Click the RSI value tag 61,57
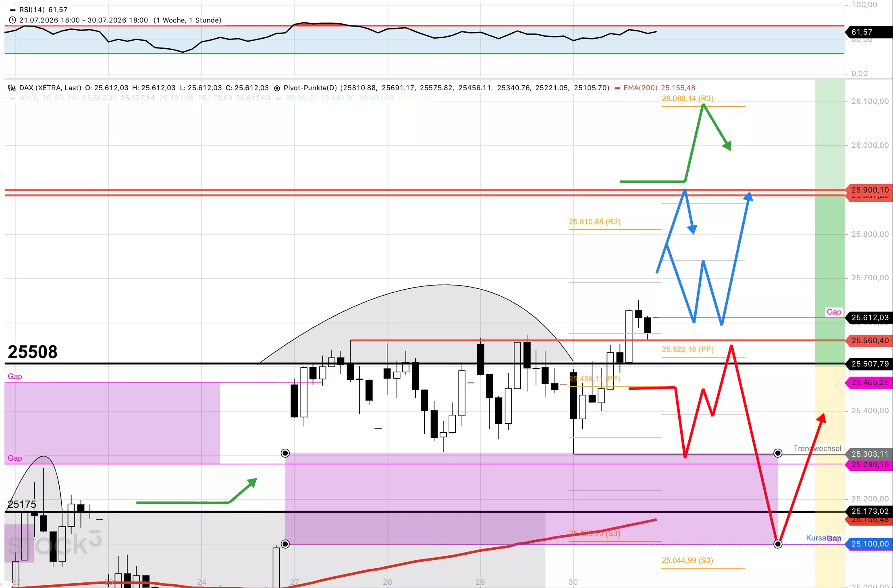 (868, 32)
